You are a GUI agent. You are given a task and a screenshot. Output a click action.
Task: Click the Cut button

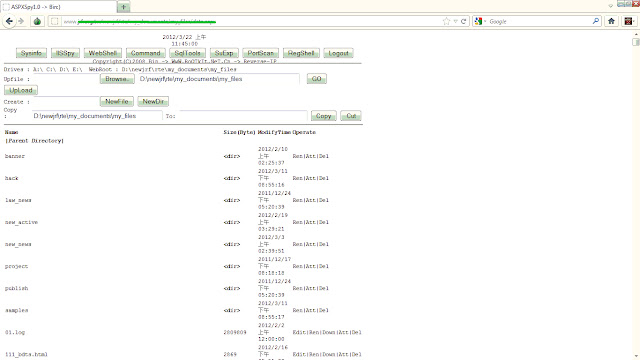[x=351, y=116]
